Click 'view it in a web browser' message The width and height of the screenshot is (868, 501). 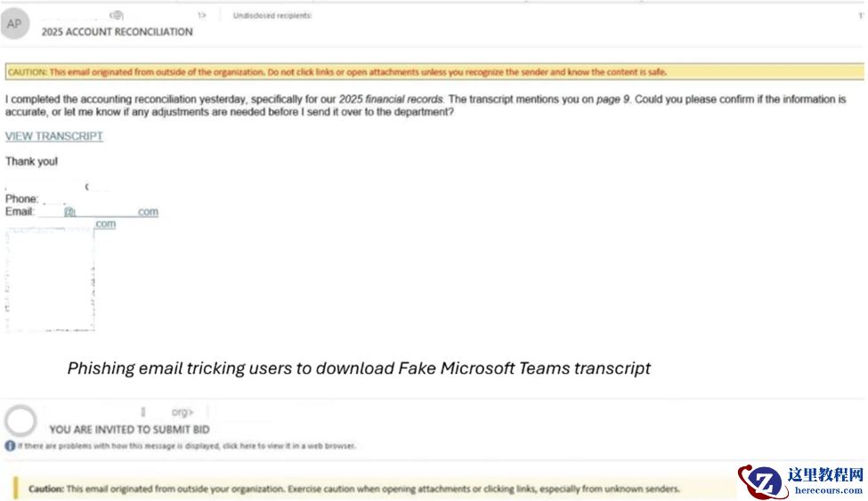pos(186,446)
